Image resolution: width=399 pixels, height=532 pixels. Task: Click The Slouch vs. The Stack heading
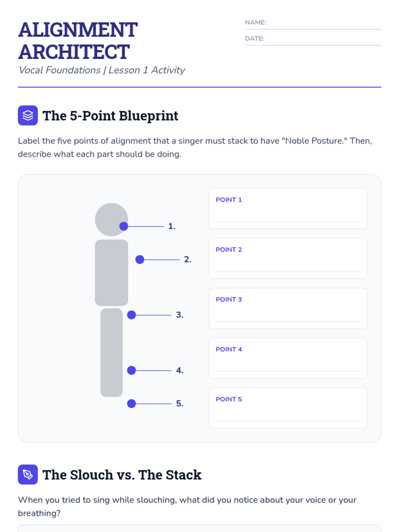click(x=122, y=474)
